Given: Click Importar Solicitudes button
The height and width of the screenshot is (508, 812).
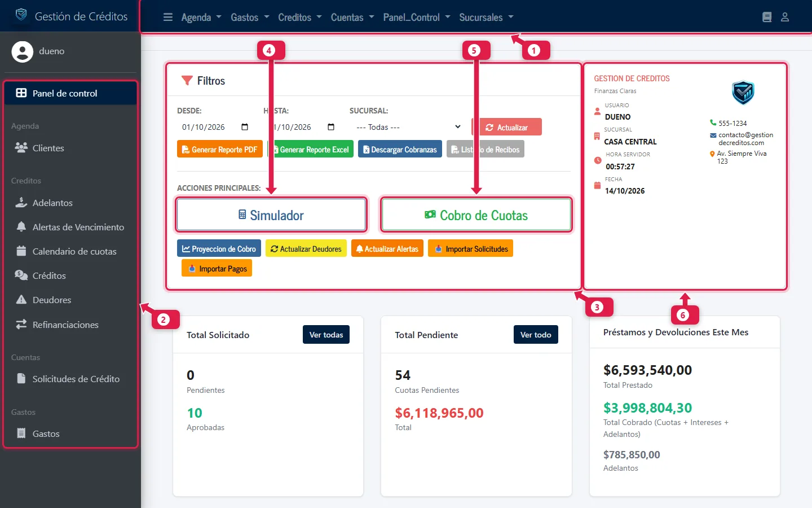Looking at the screenshot, I should click(x=470, y=248).
